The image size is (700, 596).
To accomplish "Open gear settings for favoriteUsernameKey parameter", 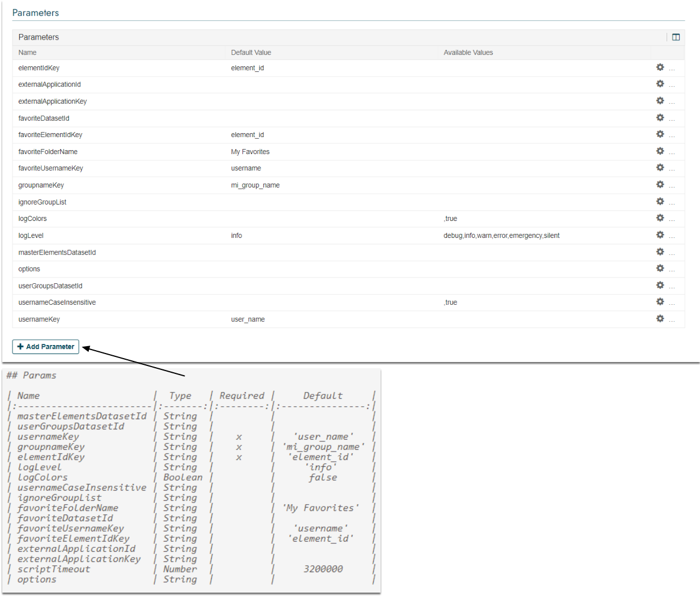I will click(x=660, y=168).
